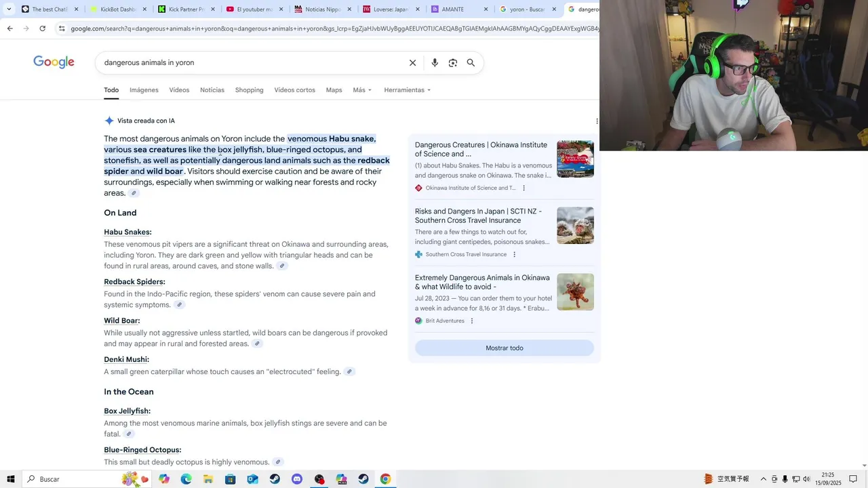Open Google Lens image search icon
The width and height of the screenshot is (868, 488).
point(453,63)
